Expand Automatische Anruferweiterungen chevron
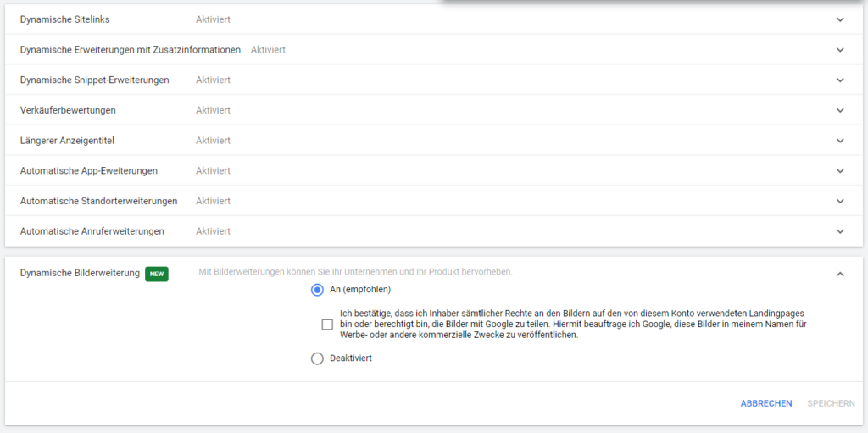 pos(840,231)
